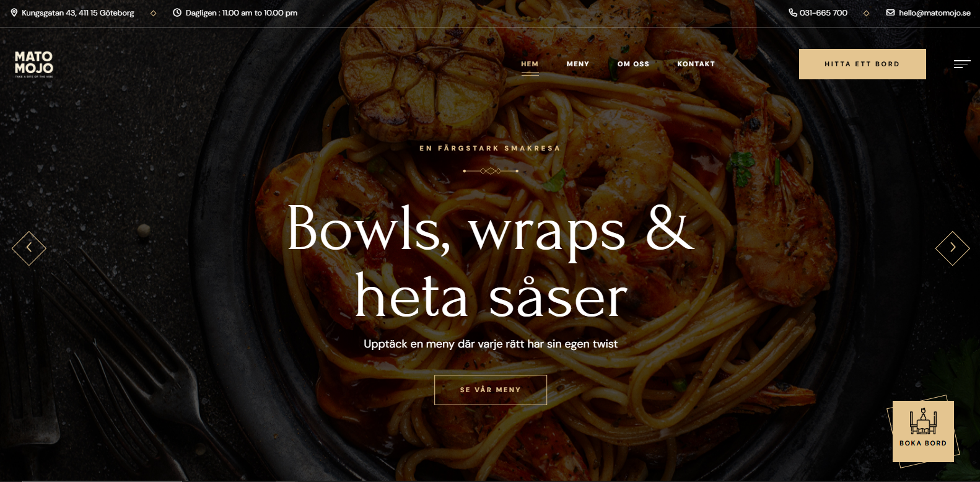Open the Om Oss page
This screenshot has height=482, width=980.
tap(633, 64)
